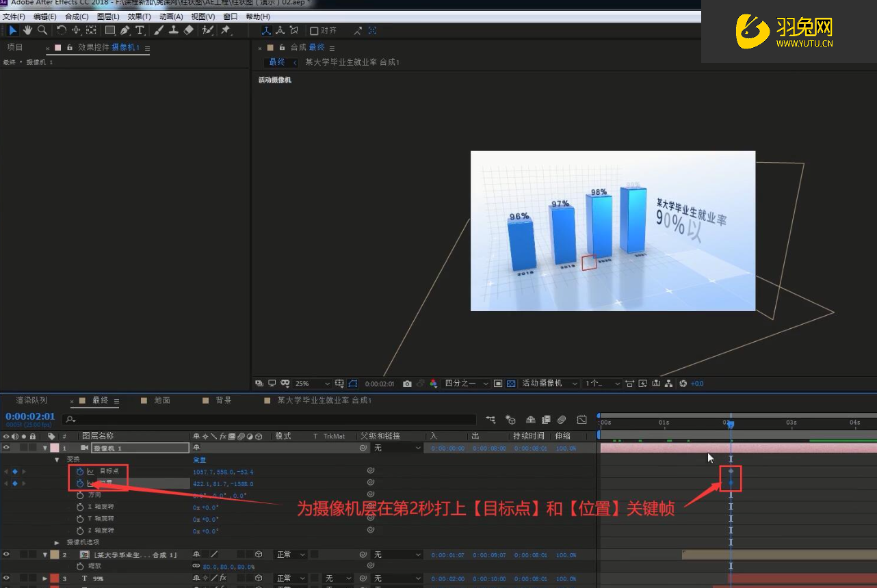
Task: Enable the 对齐 snapping option
Action: (x=314, y=31)
